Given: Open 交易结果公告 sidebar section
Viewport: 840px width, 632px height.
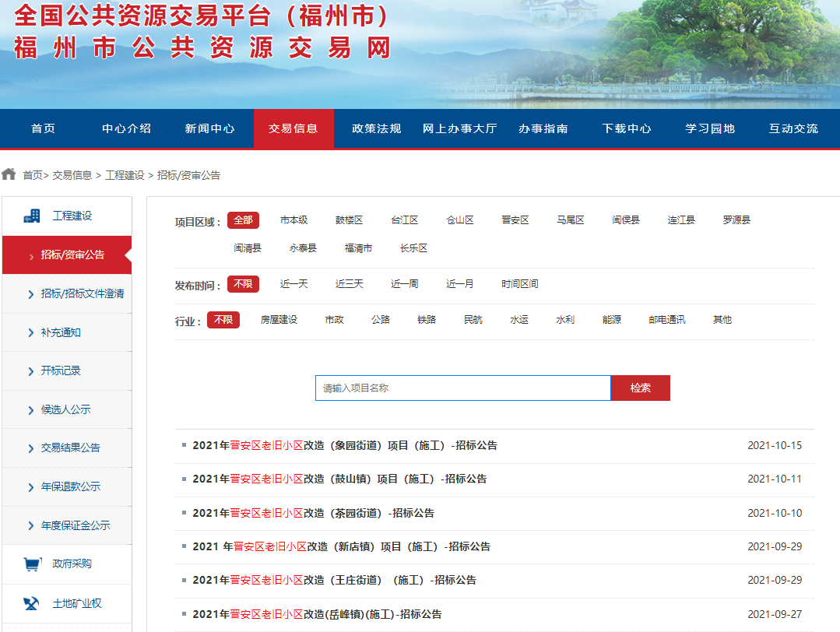Looking at the screenshot, I should point(70,448).
